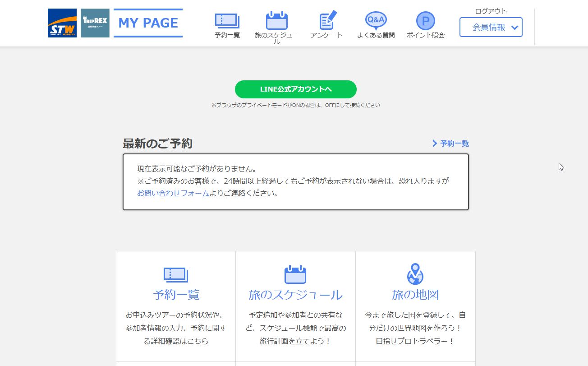
Task: Open the MY PAGE home title
Action: pos(148,23)
